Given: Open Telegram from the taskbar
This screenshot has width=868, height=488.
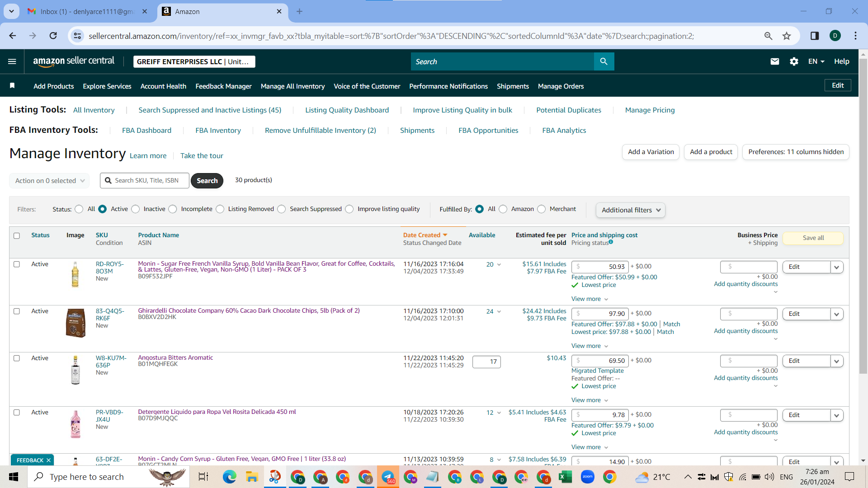Looking at the screenshot, I should pyautogui.click(x=388, y=477).
